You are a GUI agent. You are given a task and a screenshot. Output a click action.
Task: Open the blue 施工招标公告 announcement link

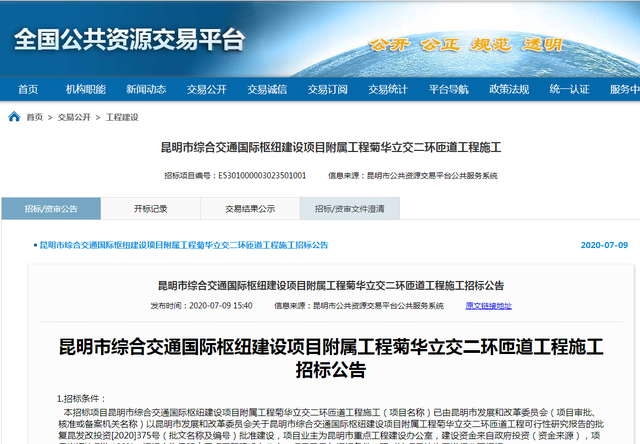pos(183,245)
